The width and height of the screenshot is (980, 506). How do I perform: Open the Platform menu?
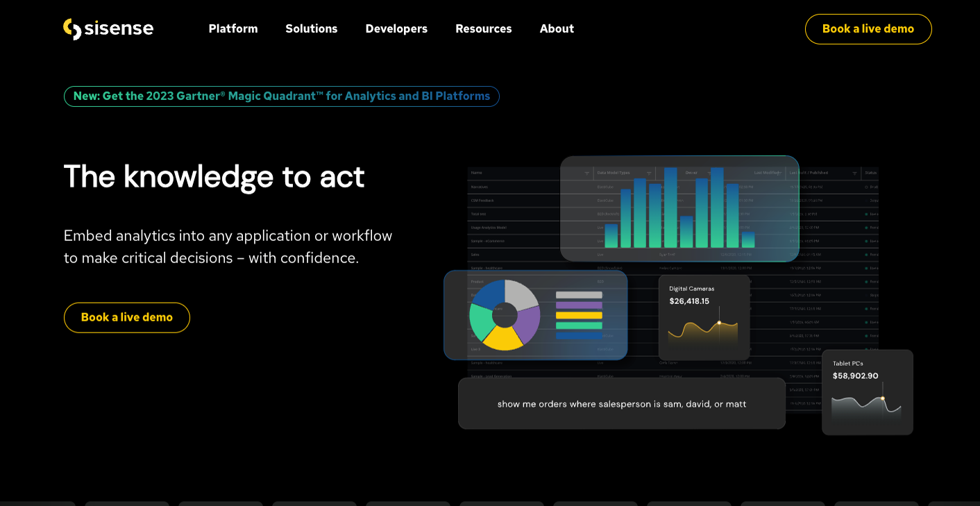pos(233,28)
